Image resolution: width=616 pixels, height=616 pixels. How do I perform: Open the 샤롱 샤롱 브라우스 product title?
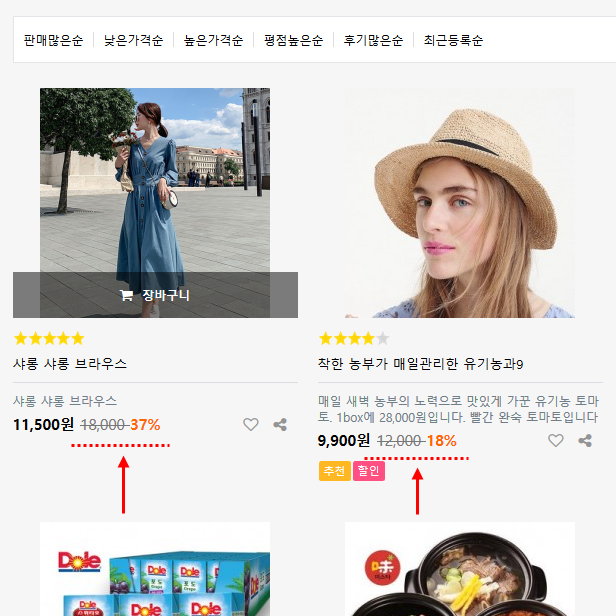point(70,364)
